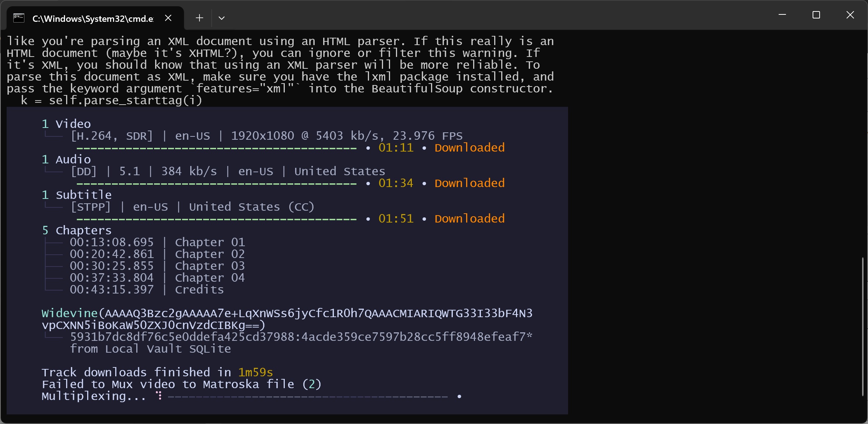
Task: Close the terminal window
Action: click(x=850, y=15)
